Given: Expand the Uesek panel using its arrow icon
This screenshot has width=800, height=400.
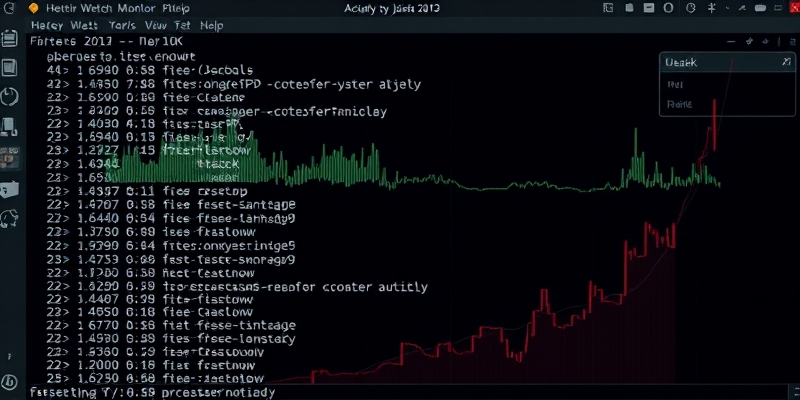Looking at the screenshot, I should coord(786,62).
